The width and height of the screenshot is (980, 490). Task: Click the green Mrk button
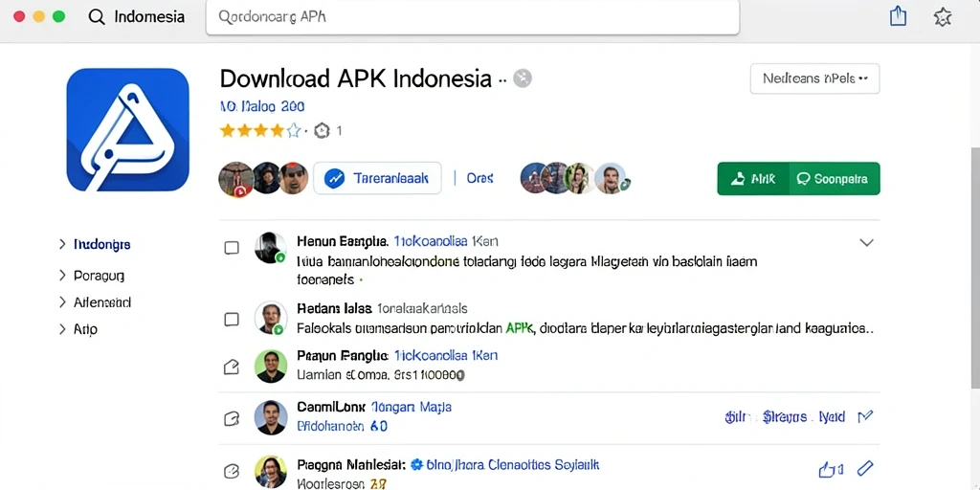pos(753,179)
